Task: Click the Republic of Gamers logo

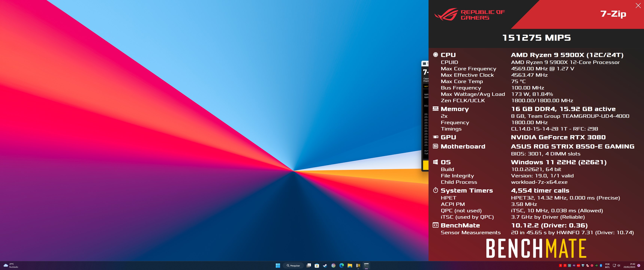Action: [x=470, y=14]
